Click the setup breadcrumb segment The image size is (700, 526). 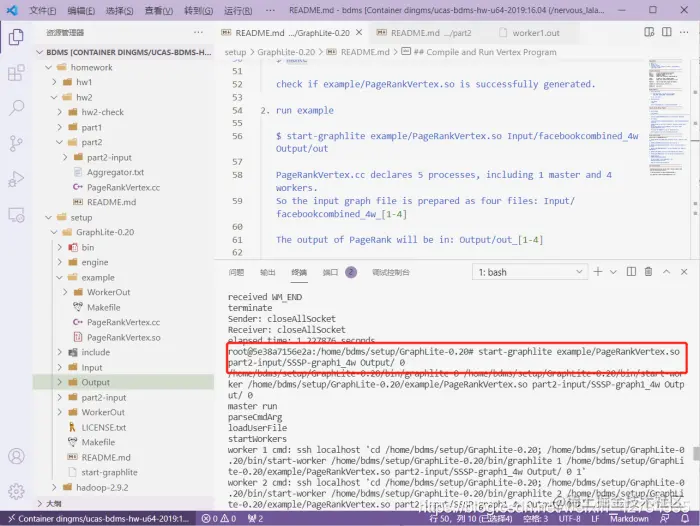(x=235, y=52)
